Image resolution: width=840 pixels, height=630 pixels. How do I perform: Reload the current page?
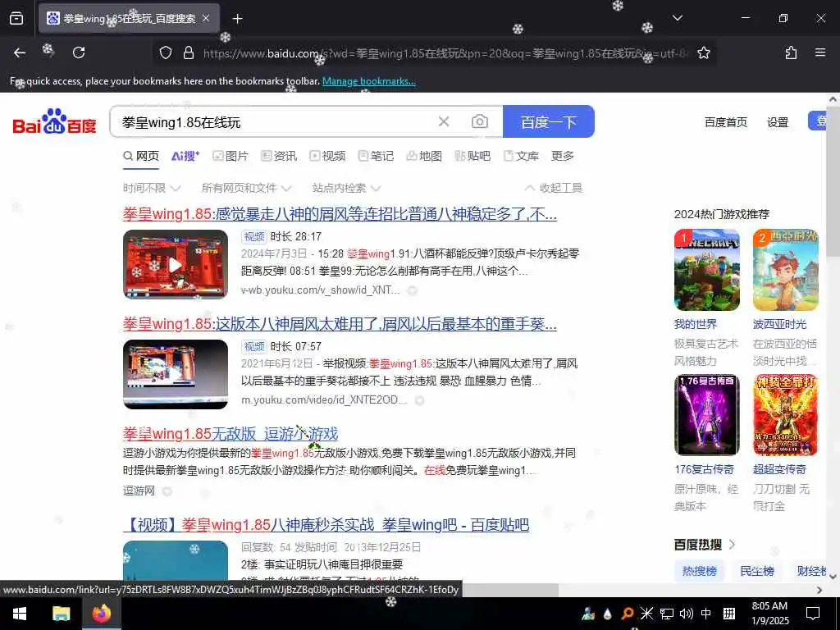(79, 52)
